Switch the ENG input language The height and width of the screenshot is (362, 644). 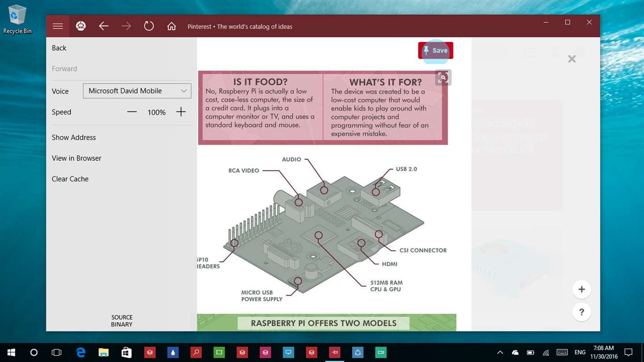pos(580,353)
